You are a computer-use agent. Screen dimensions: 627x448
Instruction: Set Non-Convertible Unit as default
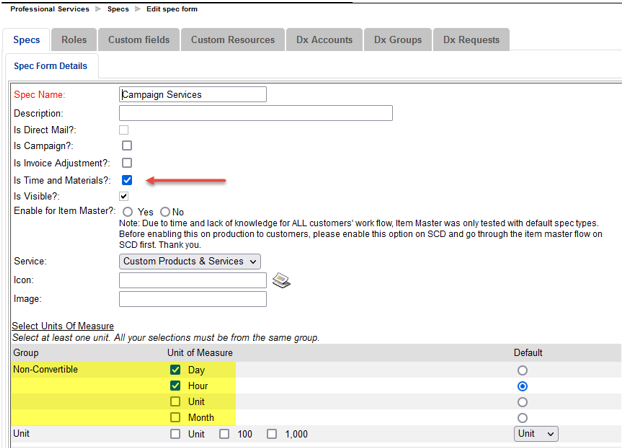click(522, 402)
